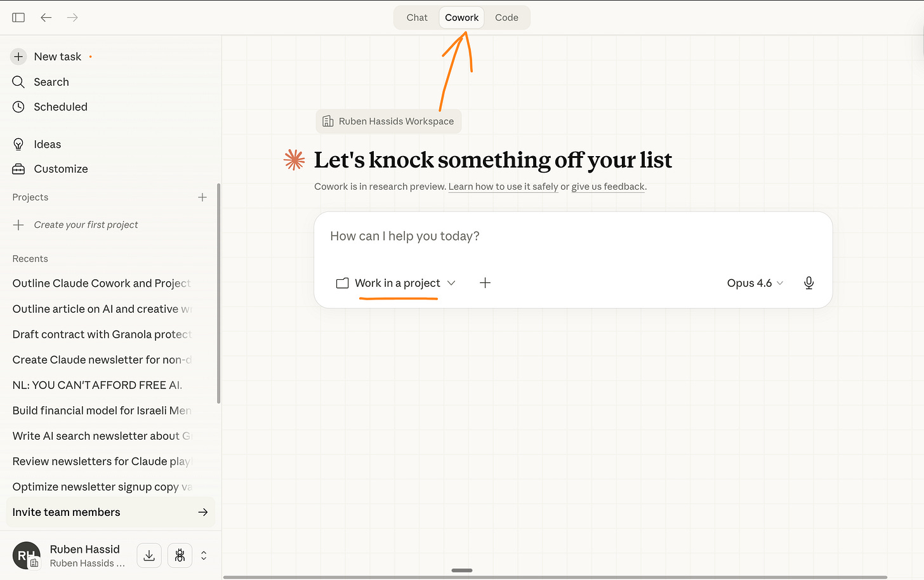Viewport: 924px width, 580px height.
Task: Open Learn how to use it safely link
Action: point(503,187)
